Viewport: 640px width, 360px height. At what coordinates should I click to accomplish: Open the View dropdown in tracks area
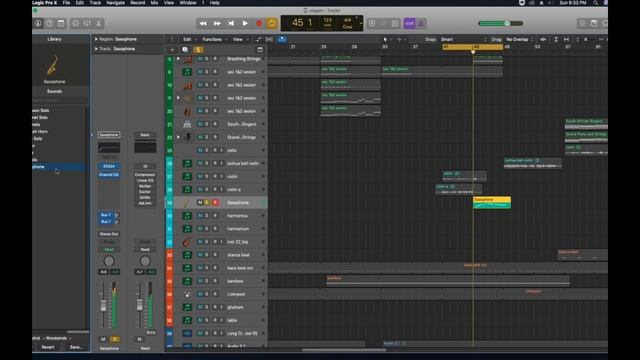click(239, 40)
